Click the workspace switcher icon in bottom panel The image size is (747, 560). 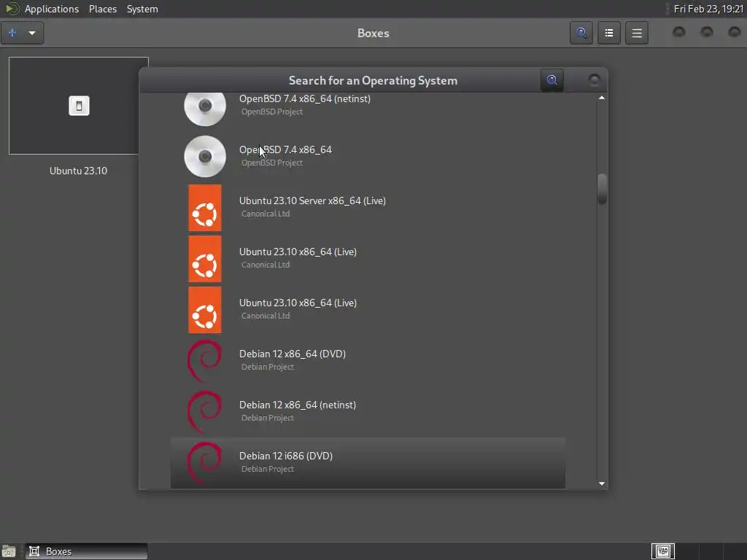[663, 551]
